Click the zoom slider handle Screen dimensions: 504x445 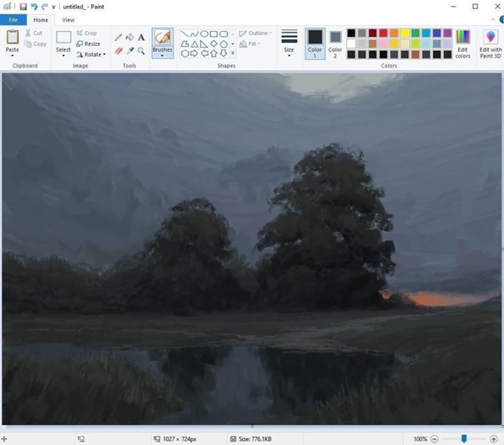[x=464, y=438]
